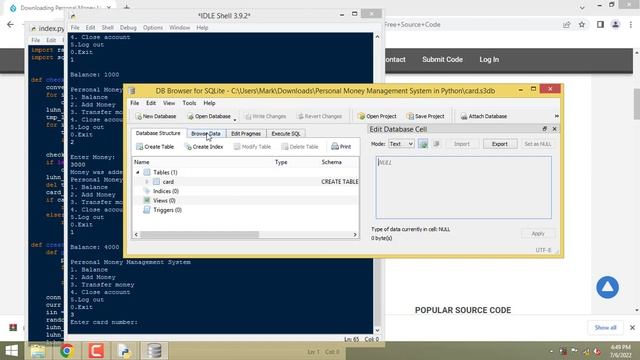Click the Print button in structure toolbar
The width and height of the screenshot is (640, 360).
tap(341, 147)
